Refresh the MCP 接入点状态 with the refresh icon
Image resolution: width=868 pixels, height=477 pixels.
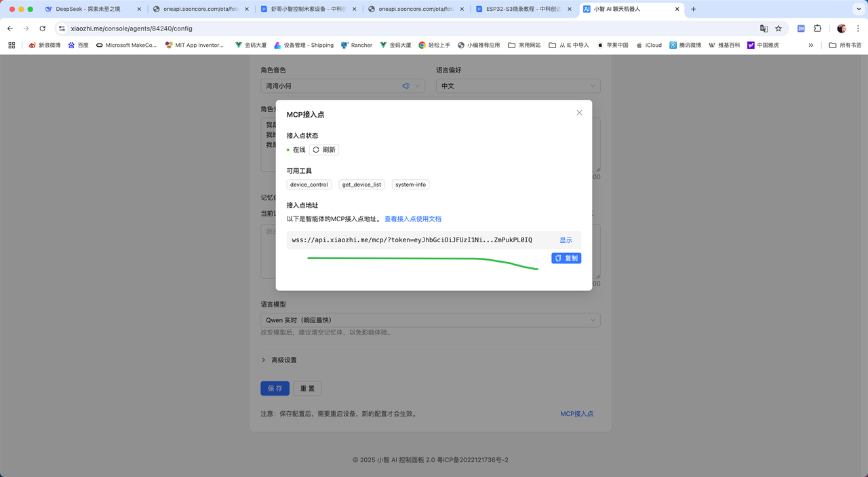point(323,149)
